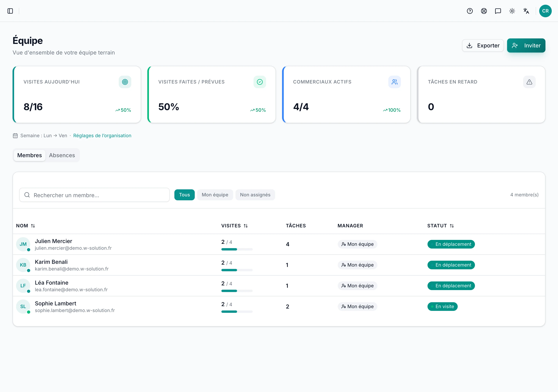Open the help question mark icon
Viewport: 558px width, 392px height.
click(x=470, y=11)
